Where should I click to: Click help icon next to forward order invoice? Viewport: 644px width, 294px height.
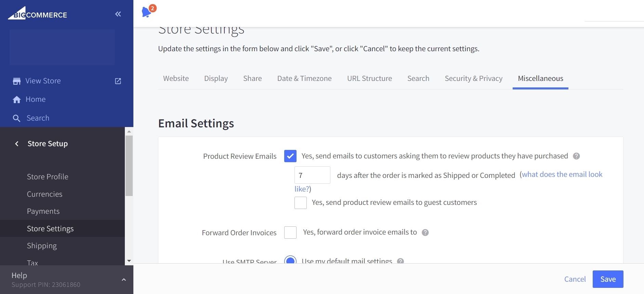click(425, 233)
